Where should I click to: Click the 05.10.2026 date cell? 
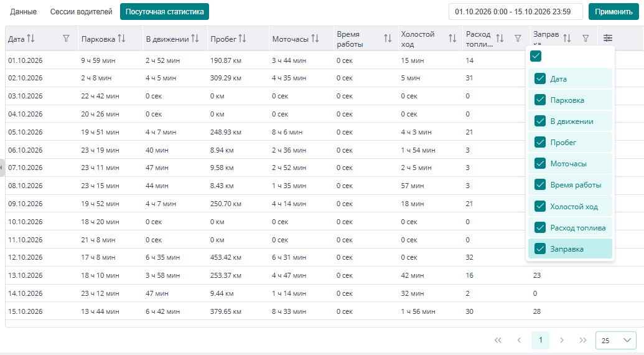pyautogui.click(x=25, y=132)
